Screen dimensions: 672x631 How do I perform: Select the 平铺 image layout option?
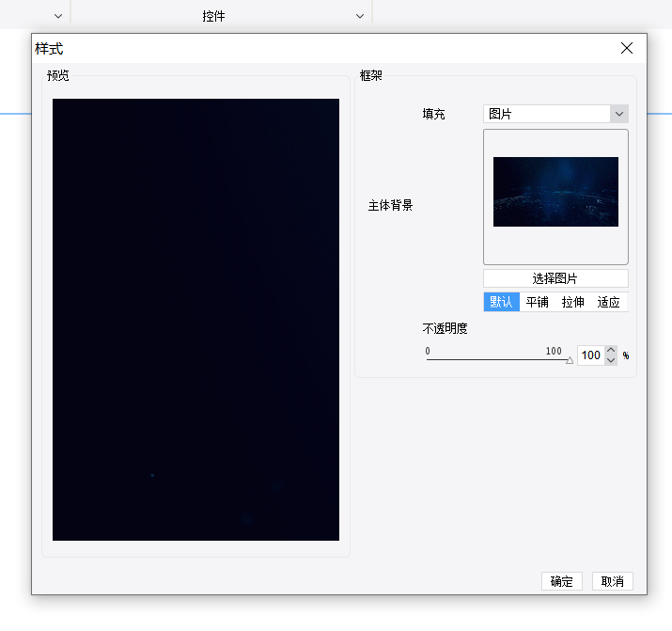coord(537,302)
